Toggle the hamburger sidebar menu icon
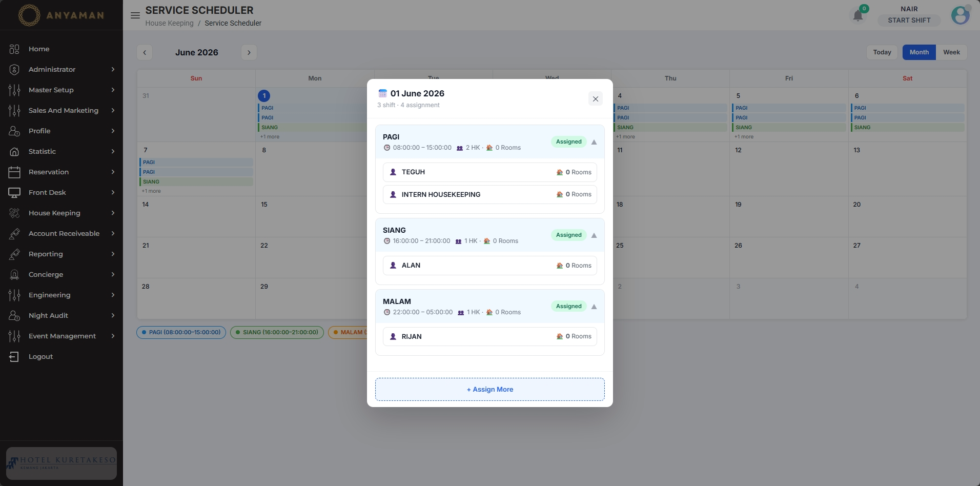The width and height of the screenshot is (980, 486). [x=135, y=15]
